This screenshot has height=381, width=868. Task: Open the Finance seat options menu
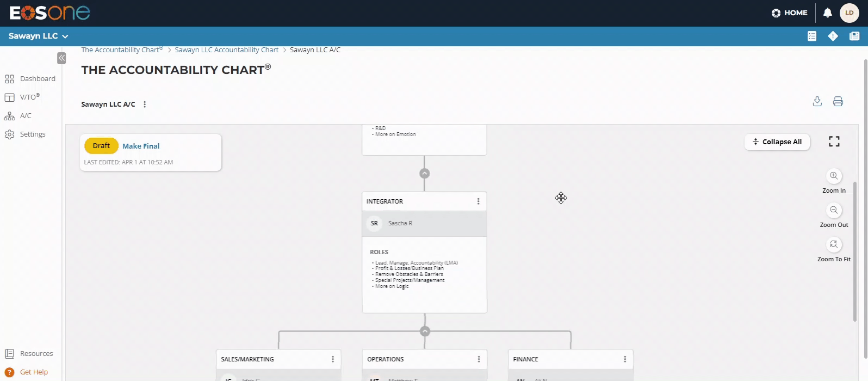[x=625, y=359]
